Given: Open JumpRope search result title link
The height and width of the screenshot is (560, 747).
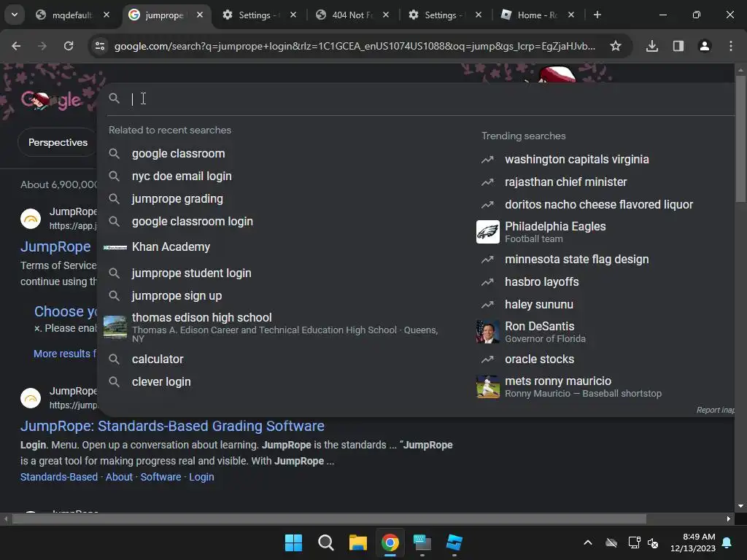Looking at the screenshot, I should point(55,246).
